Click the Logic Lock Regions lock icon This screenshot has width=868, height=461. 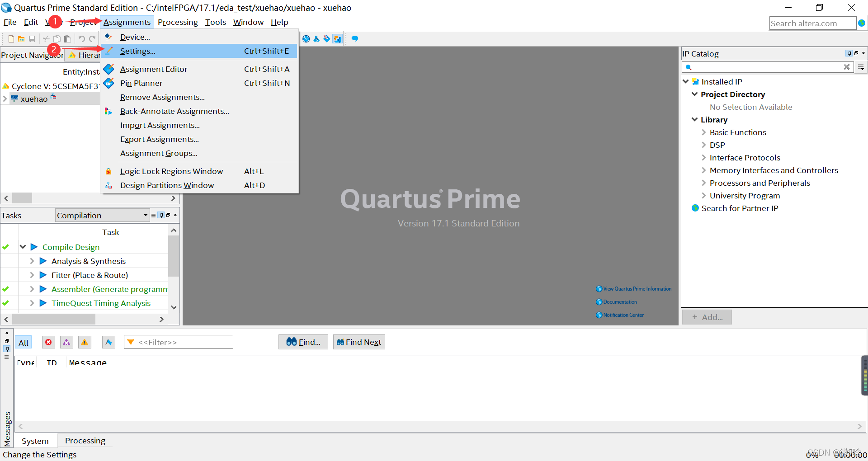(108, 171)
